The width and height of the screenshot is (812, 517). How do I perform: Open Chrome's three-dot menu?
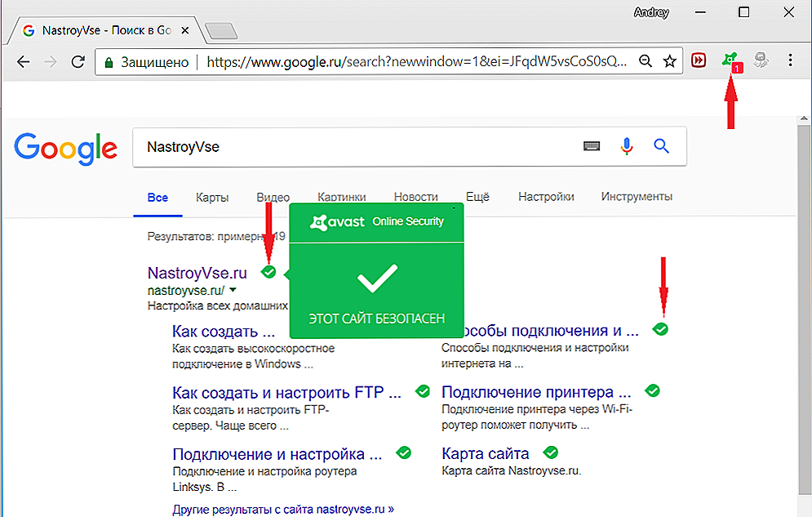point(790,60)
